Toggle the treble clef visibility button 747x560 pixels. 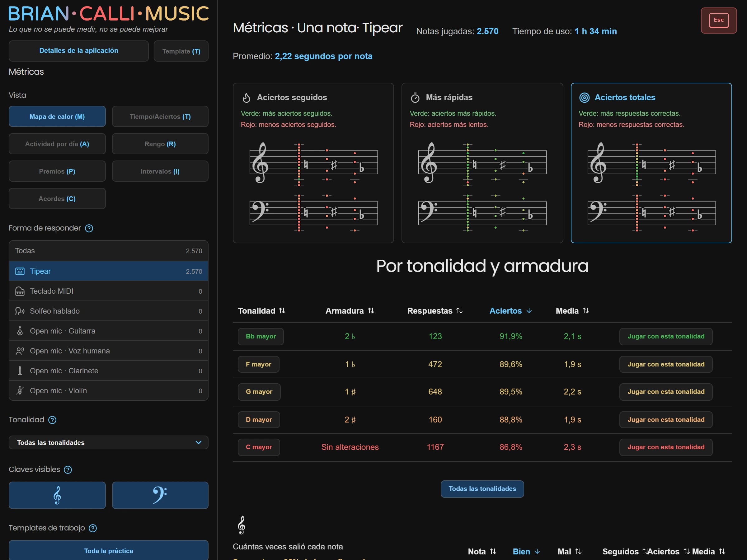click(x=57, y=496)
